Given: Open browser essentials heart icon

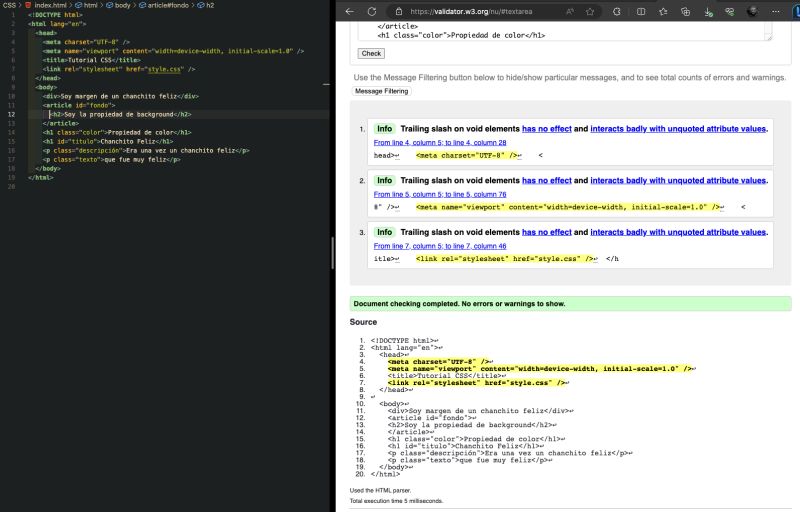Looking at the screenshot, I should pos(730,11).
